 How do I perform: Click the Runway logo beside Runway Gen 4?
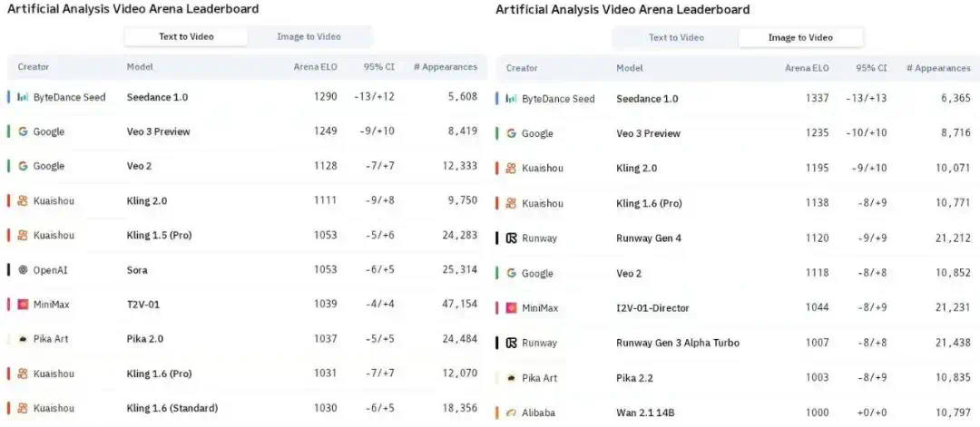coord(511,238)
